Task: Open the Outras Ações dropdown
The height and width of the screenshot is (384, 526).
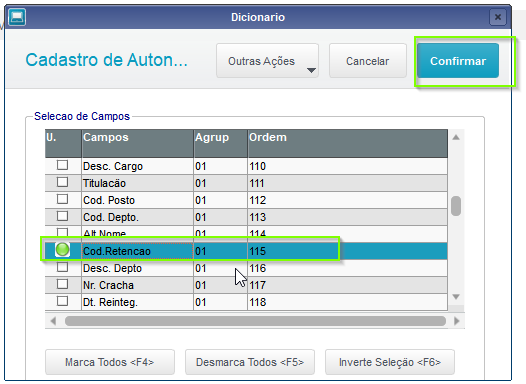Action: tap(267, 61)
